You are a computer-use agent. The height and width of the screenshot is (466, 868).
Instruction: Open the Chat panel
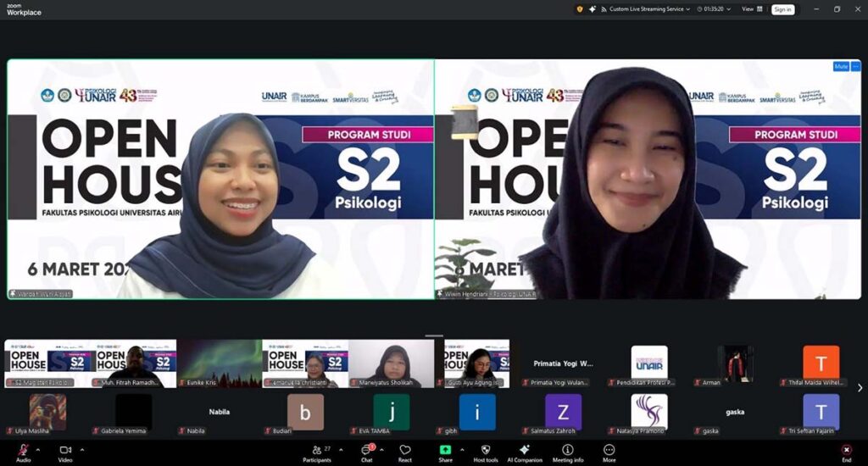click(x=366, y=452)
